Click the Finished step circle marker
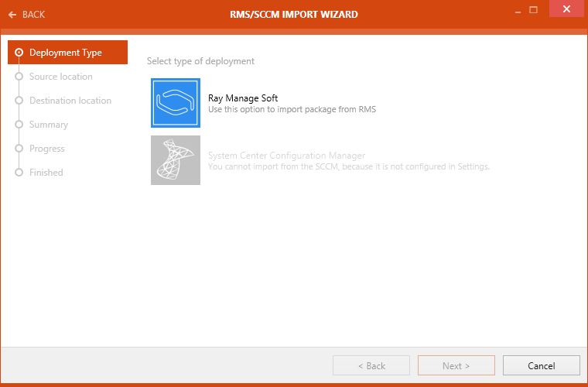The height and width of the screenshot is (387, 588). 19,173
